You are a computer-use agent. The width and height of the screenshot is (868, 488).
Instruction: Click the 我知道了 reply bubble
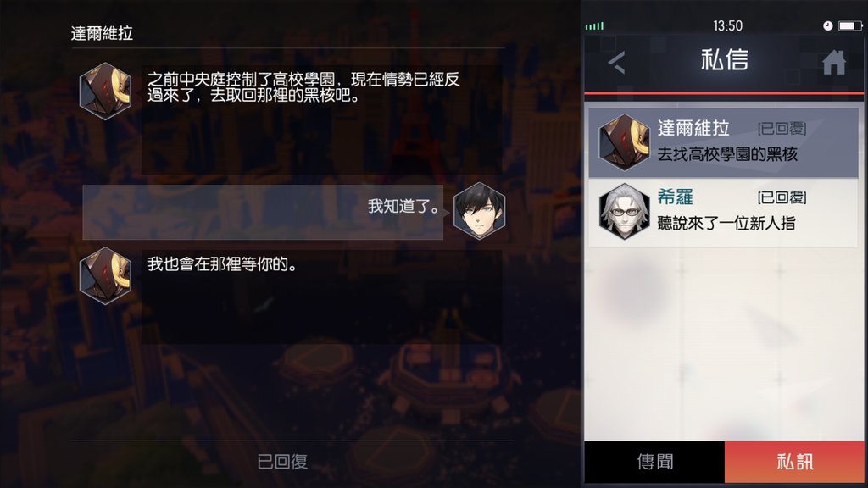pos(263,212)
